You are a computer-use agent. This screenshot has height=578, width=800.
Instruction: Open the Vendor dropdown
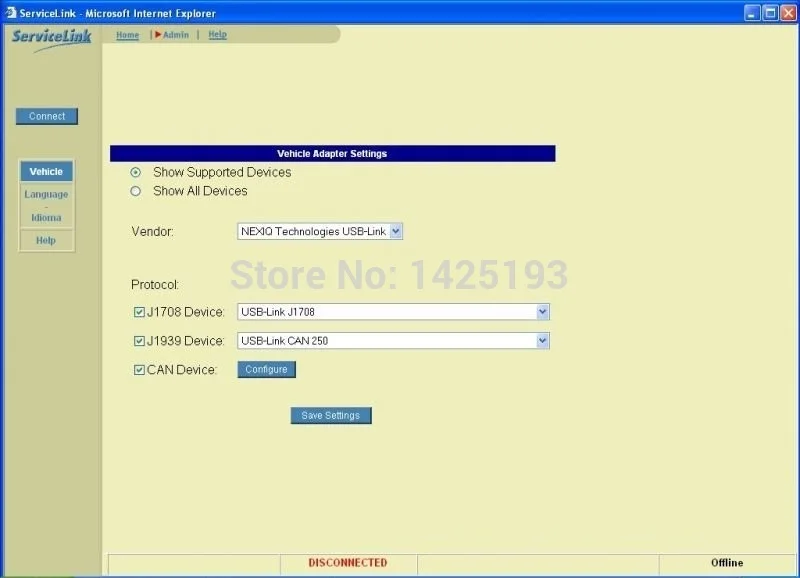coord(320,232)
